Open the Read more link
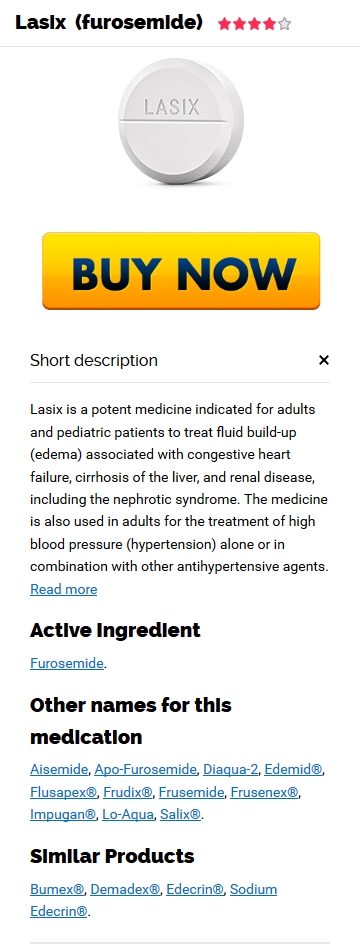The image size is (360, 944). click(63, 589)
